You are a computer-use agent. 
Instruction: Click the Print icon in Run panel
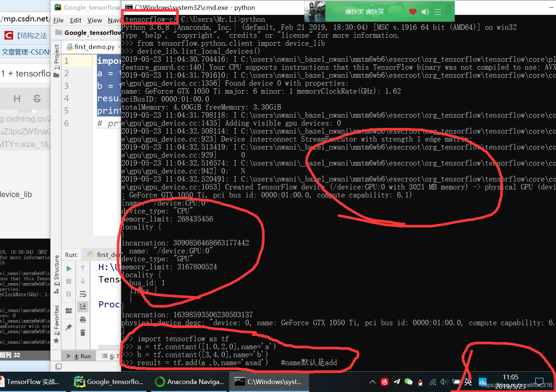pyautogui.click(x=83, y=320)
